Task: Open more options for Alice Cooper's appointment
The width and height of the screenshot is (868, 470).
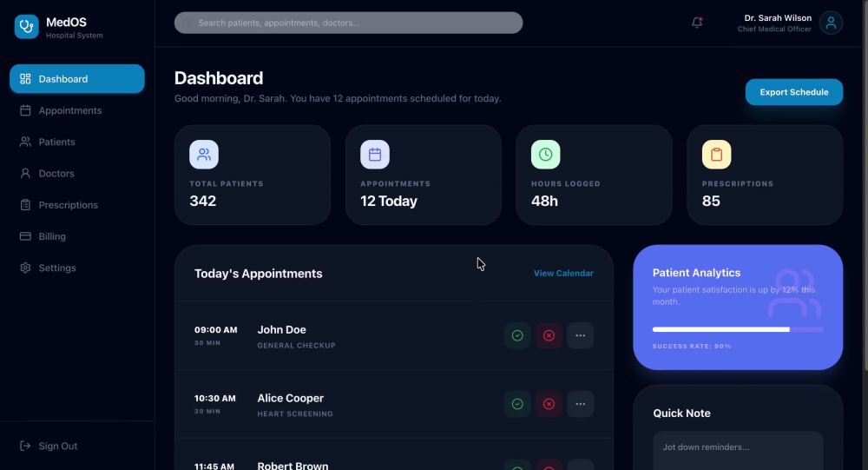Action: pos(580,404)
